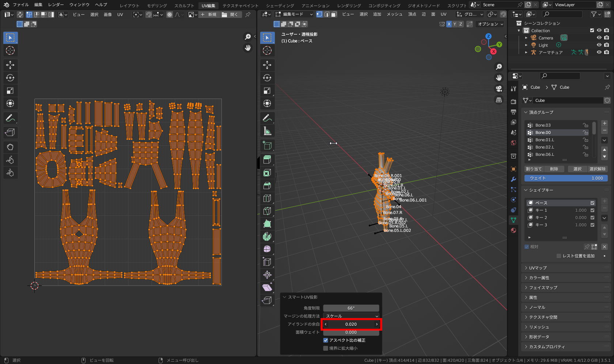
Task: Click the Deselect button (選択解除)
Action: pos(597,169)
